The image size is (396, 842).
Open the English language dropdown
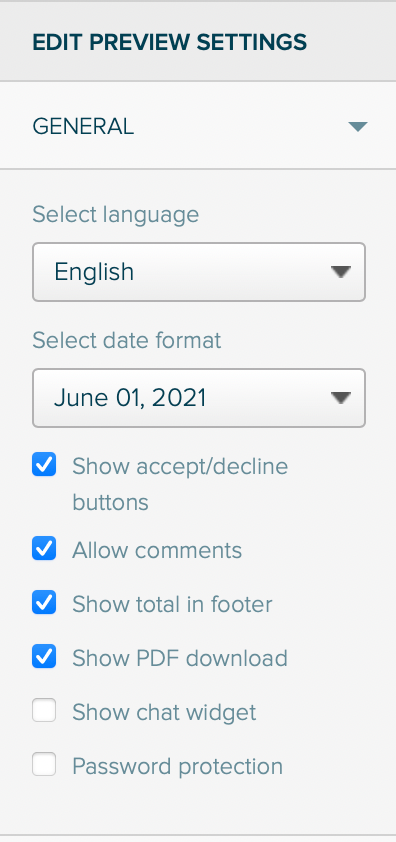(x=199, y=272)
